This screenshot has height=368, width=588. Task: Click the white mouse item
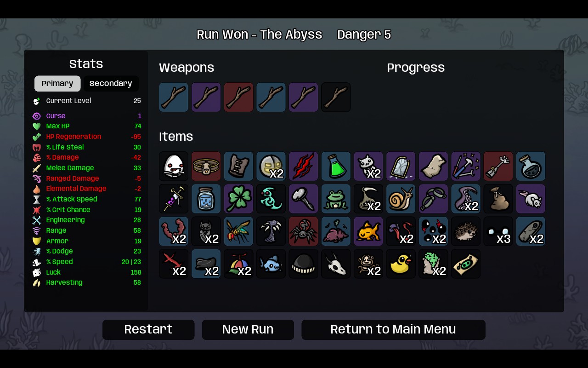[x=531, y=199]
